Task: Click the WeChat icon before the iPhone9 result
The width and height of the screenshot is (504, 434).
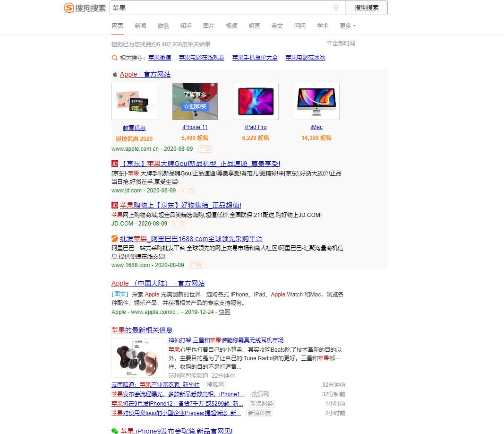Action: [115, 431]
